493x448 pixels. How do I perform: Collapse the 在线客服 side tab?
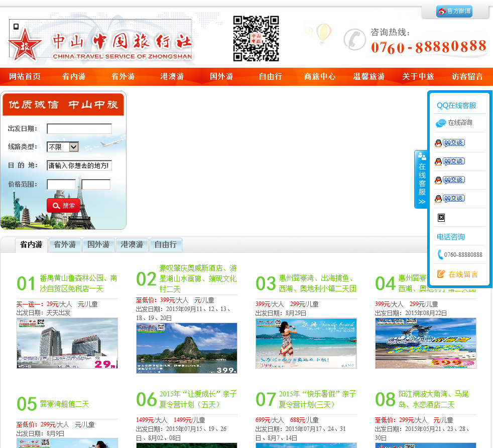422,179
